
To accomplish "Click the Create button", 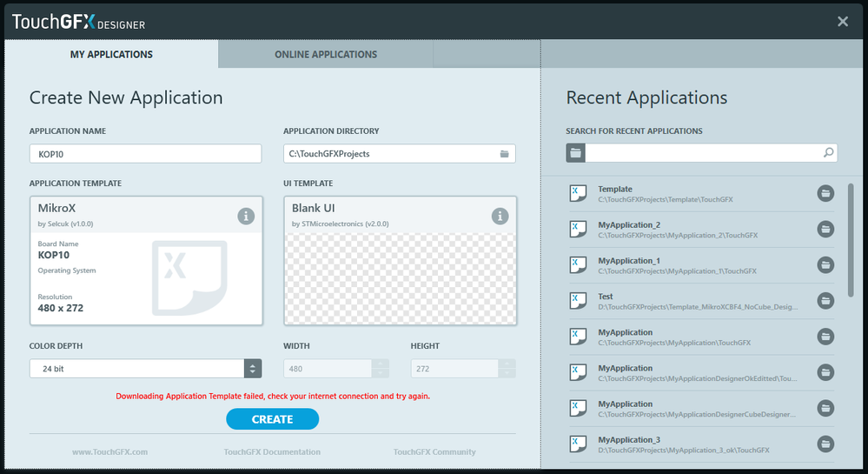I will 272,419.
